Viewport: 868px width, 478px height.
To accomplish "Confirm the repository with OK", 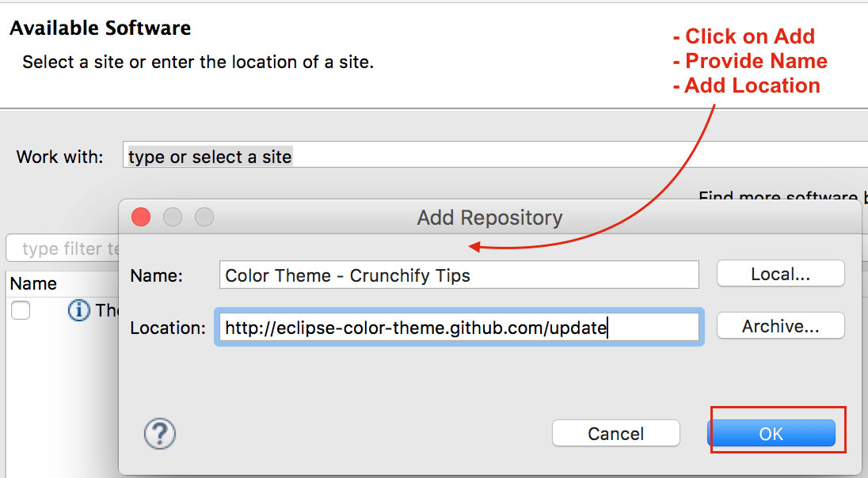I will point(772,433).
